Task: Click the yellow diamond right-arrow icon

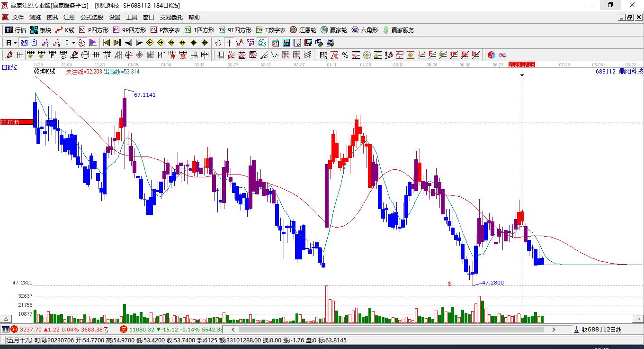Action: click(161, 43)
